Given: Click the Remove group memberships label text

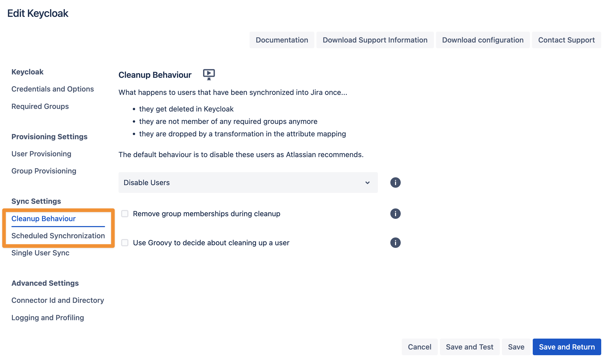Looking at the screenshot, I should [206, 214].
